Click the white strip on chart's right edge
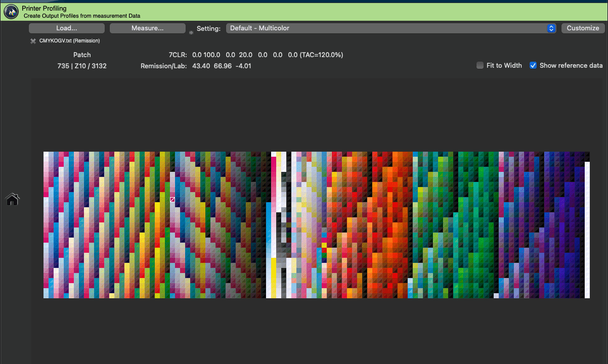 pyautogui.click(x=587, y=227)
